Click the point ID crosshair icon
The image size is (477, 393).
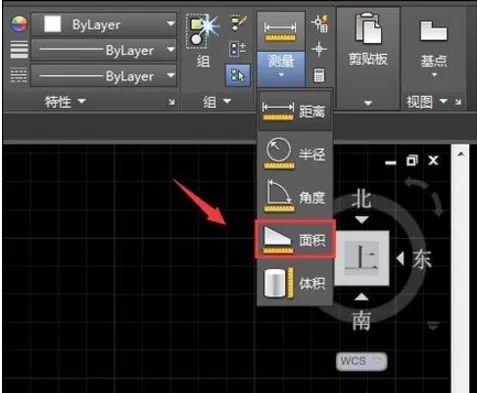pyautogui.click(x=319, y=49)
